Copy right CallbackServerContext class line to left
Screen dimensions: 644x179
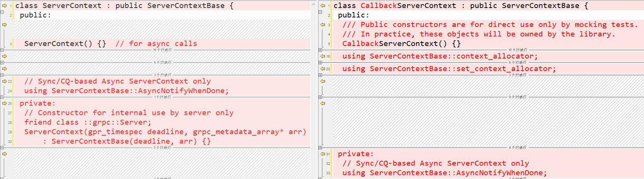point(323,6)
